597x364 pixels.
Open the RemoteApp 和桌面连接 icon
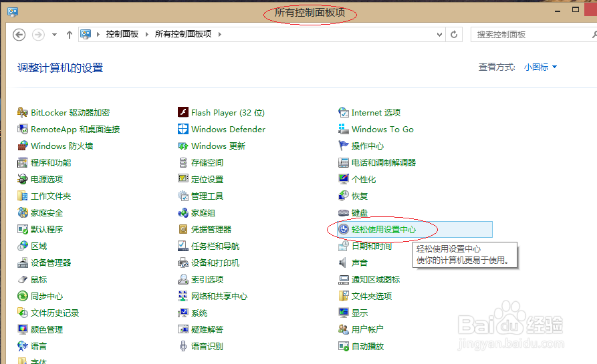(23, 130)
